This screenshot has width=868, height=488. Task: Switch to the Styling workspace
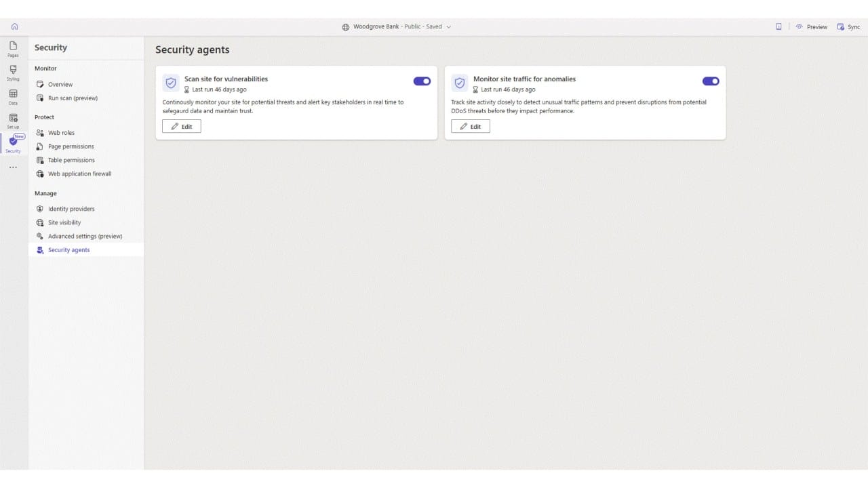13,73
